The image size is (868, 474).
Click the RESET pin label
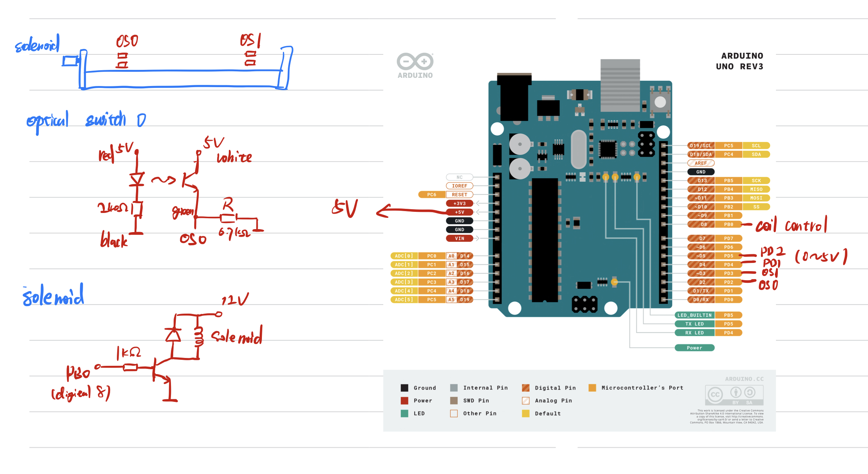460,195
